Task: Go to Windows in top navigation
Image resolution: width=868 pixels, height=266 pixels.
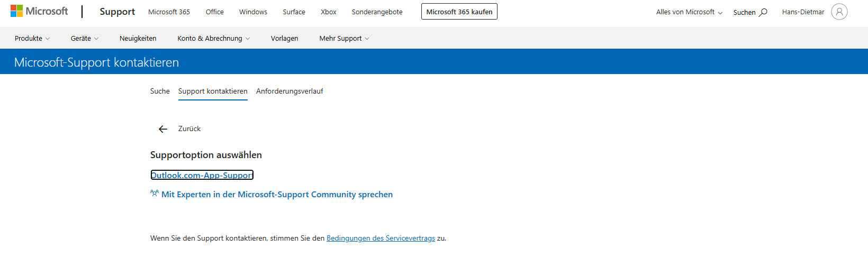Action: tap(253, 12)
